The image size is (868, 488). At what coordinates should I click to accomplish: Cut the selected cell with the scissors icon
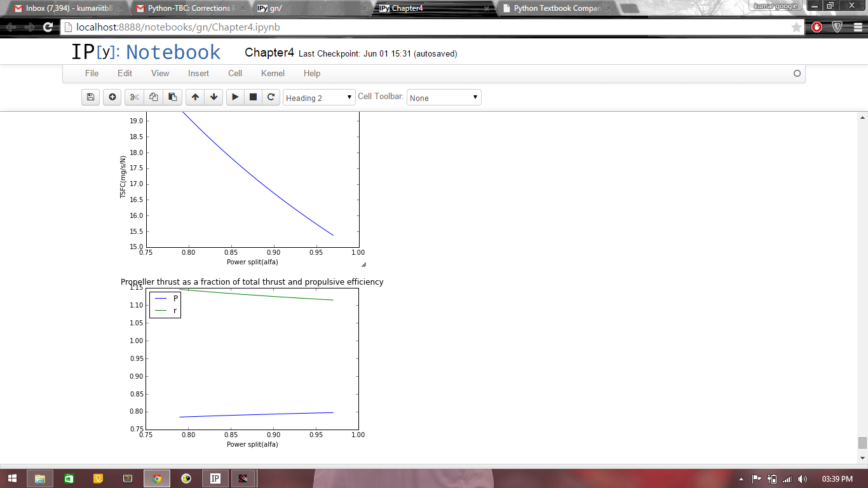click(x=134, y=97)
